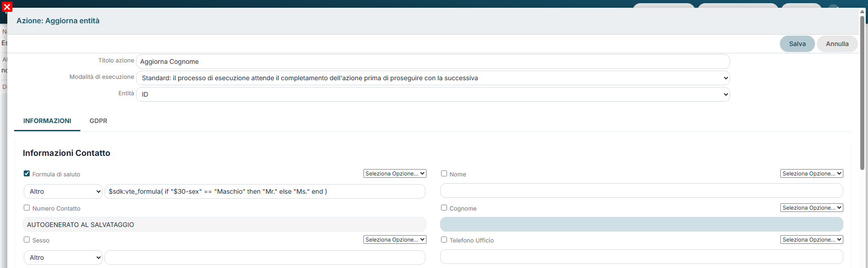This screenshot has width=868, height=268.
Task: Cancel with the Annulla button
Action: tap(837, 44)
